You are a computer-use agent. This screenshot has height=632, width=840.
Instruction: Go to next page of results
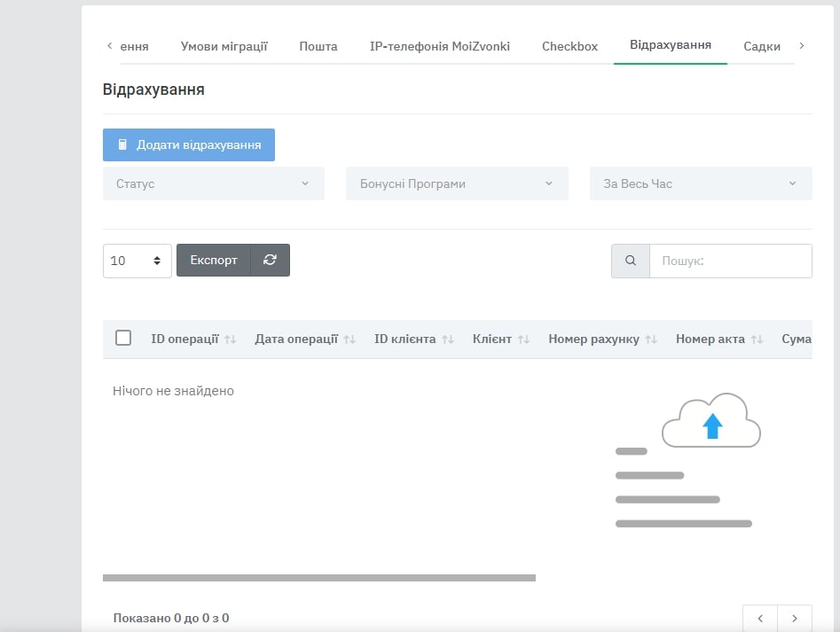coord(795,618)
